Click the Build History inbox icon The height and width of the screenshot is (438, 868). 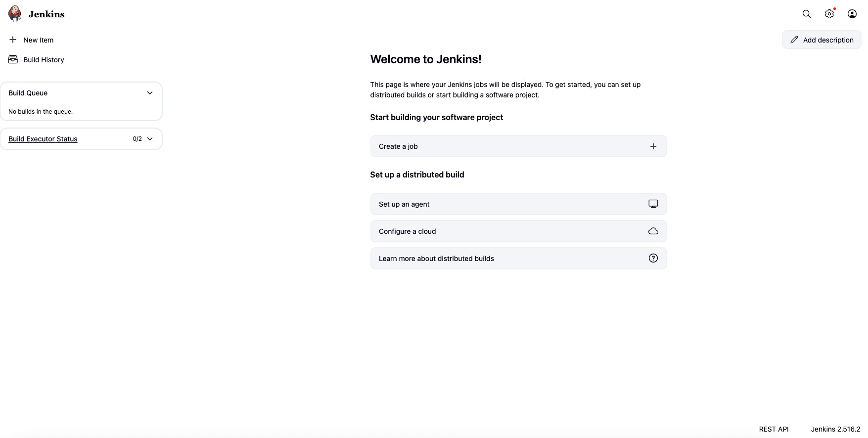coord(13,59)
